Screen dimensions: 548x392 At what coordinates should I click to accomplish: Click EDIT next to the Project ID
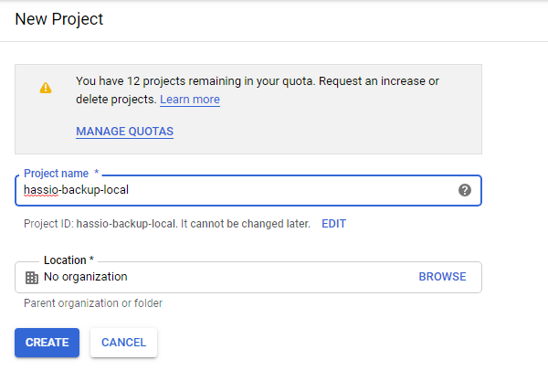pyautogui.click(x=333, y=224)
